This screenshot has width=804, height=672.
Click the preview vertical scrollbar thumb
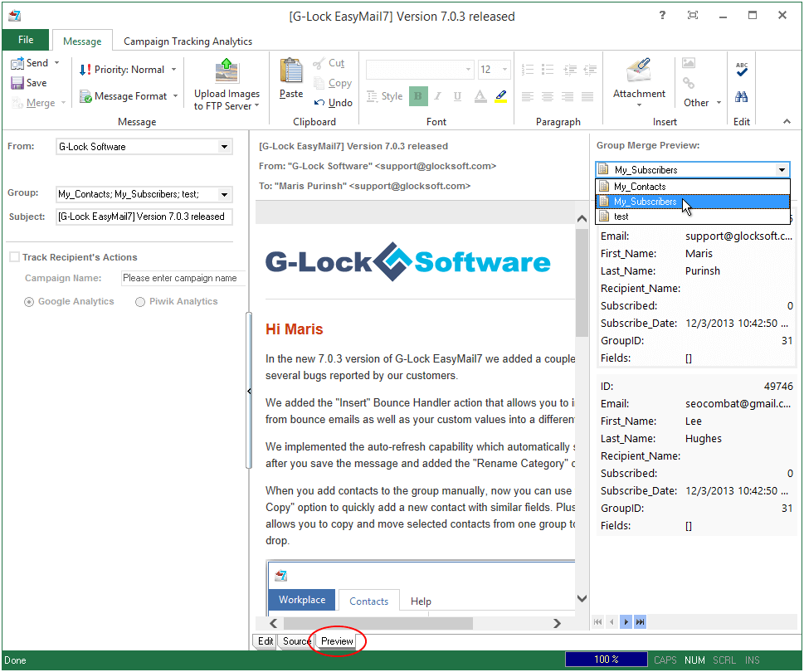[x=582, y=282]
